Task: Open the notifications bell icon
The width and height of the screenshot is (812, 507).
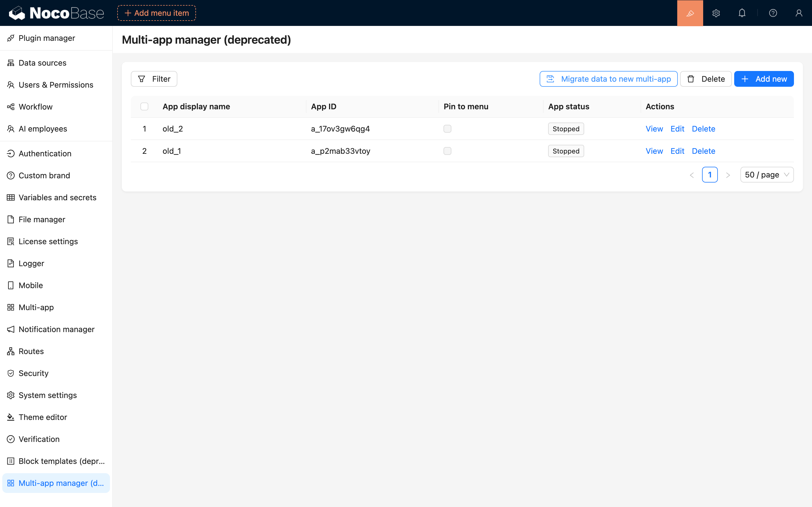Action: click(742, 13)
